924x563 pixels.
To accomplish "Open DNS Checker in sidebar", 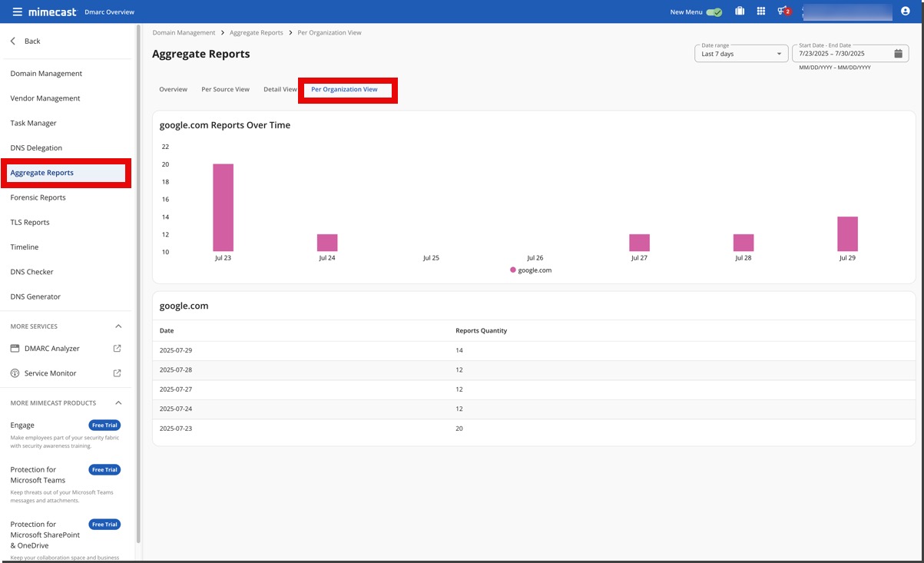I will [31, 272].
